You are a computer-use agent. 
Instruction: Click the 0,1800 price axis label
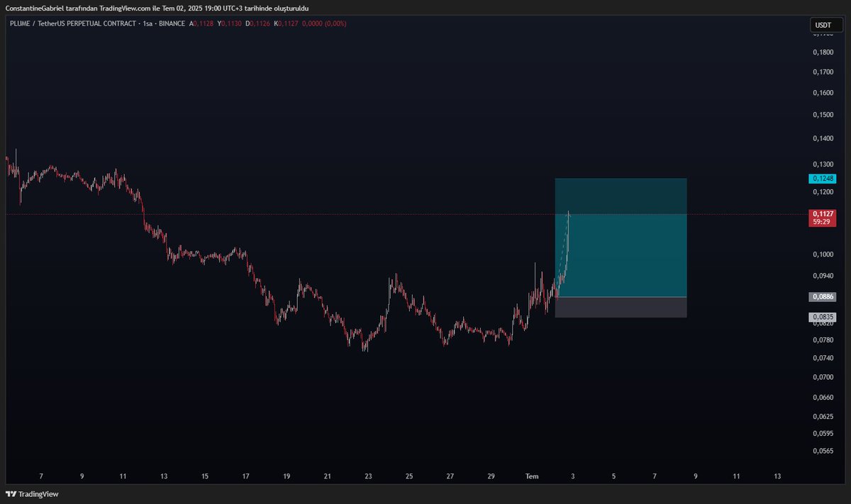[x=823, y=52]
